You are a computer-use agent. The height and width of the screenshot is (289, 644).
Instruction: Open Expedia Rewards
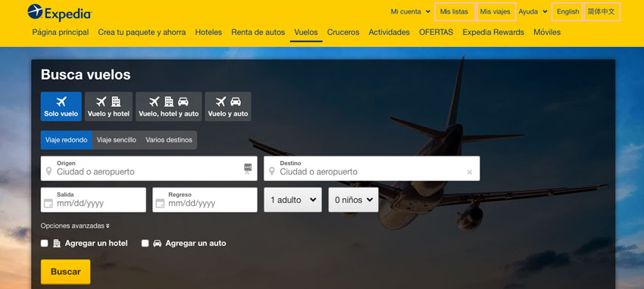pyautogui.click(x=493, y=32)
